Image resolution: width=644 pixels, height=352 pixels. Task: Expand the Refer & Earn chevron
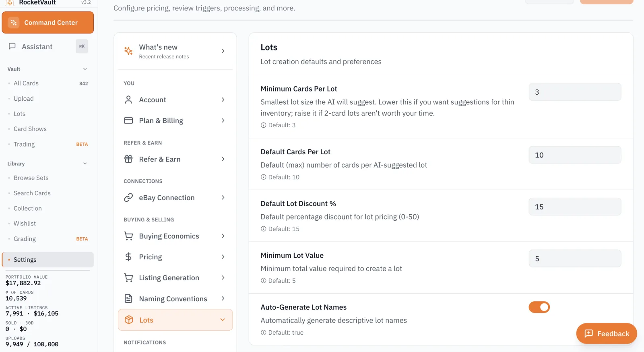[223, 159]
